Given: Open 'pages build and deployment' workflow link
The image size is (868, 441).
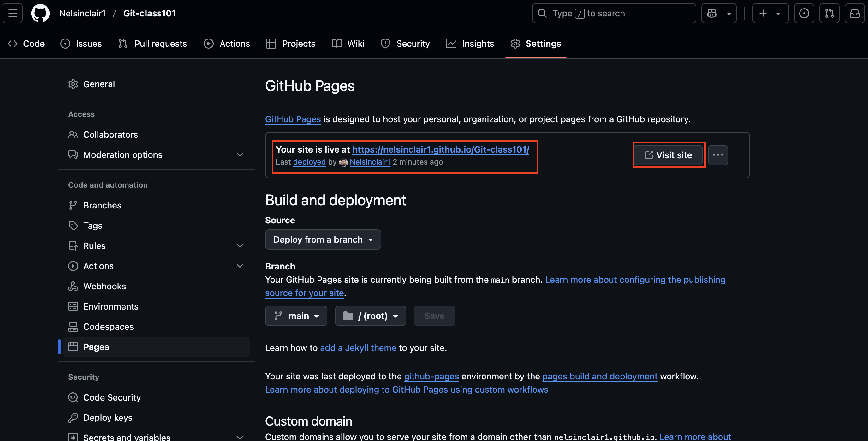Looking at the screenshot, I should [x=600, y=376].
